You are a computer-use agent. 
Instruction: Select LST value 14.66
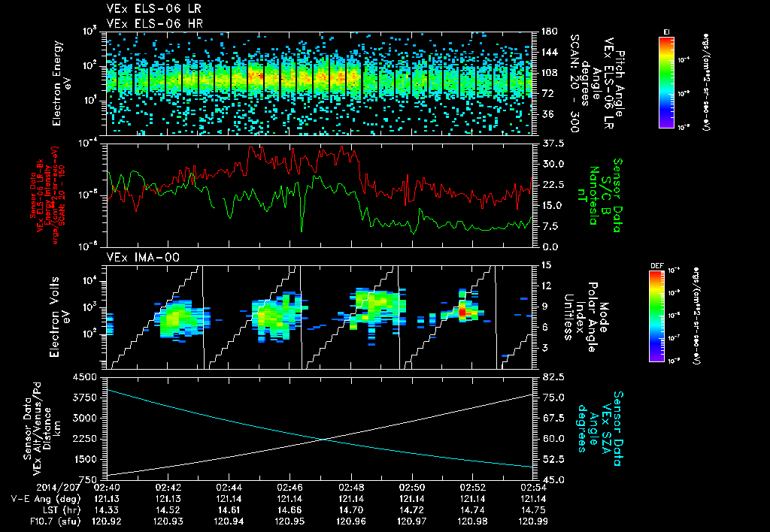tap(290, 510)
